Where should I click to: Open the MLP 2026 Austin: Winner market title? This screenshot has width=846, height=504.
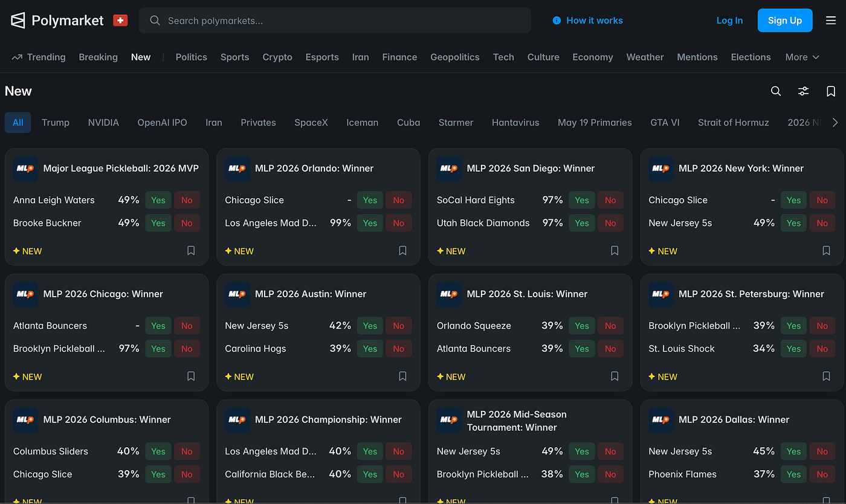click(x=311, y=294)
